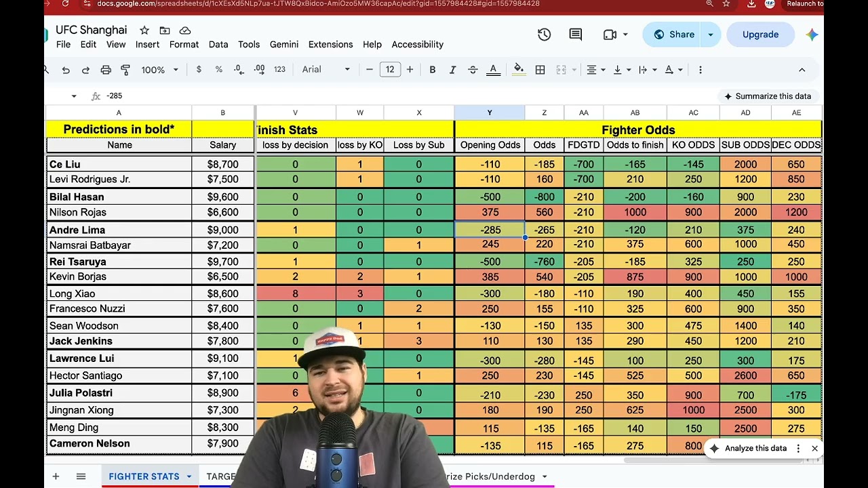Click the merge cells icon
The height and width of the screenshot is (488, 868).
tap(561, 70)
